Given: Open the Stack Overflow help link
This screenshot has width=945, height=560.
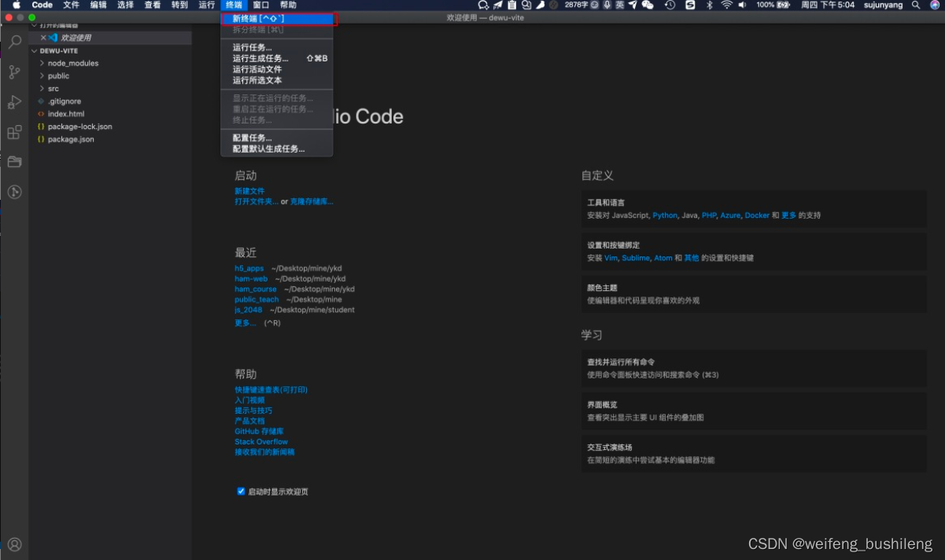Looking at the screenshot, I should pyautogui.click(x=261, y=442).
